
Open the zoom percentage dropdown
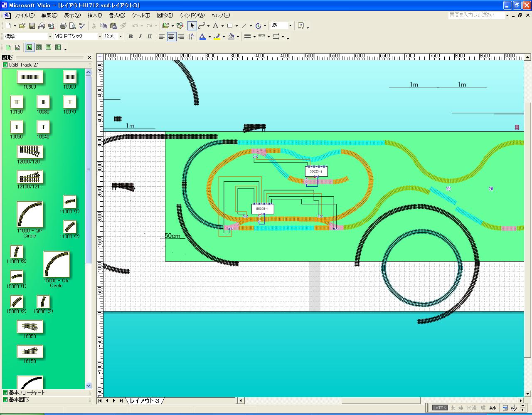pos(290,26)
